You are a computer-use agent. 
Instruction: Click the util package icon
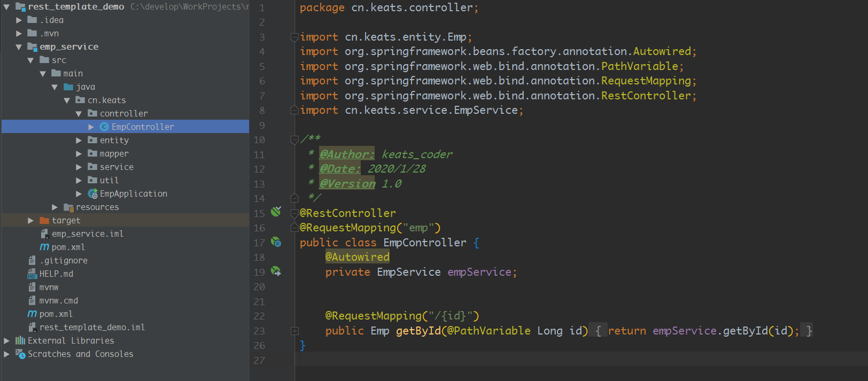point(92,180)
